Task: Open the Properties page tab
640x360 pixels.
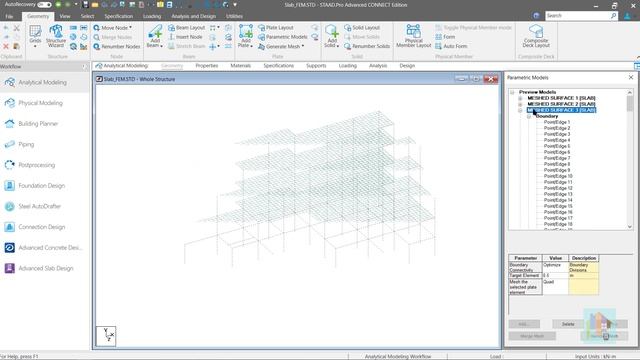Action: click(207, 66)
